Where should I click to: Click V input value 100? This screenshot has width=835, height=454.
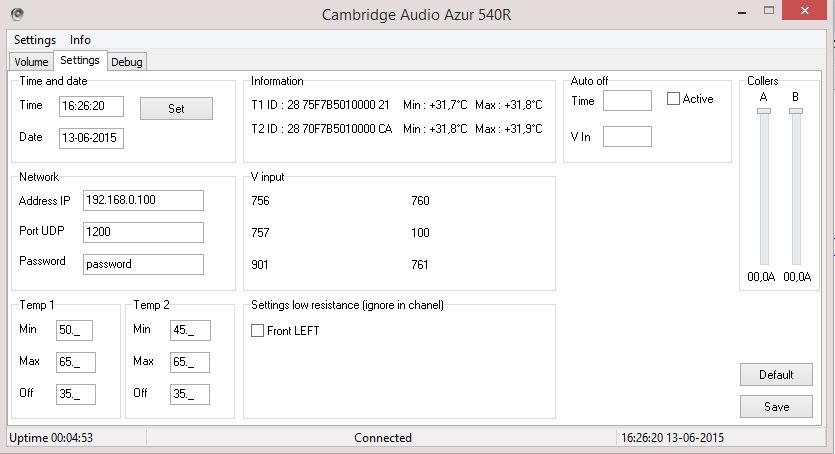(420, 233)
